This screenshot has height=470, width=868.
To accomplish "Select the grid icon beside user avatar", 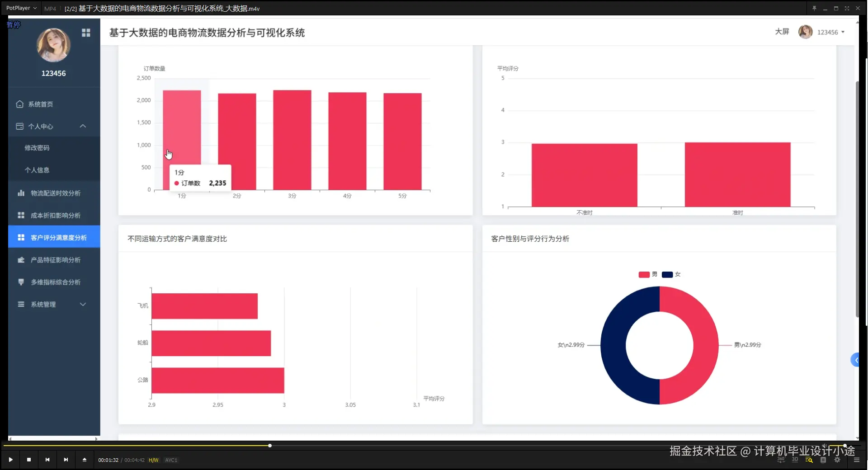I will (x=86, y=32).
